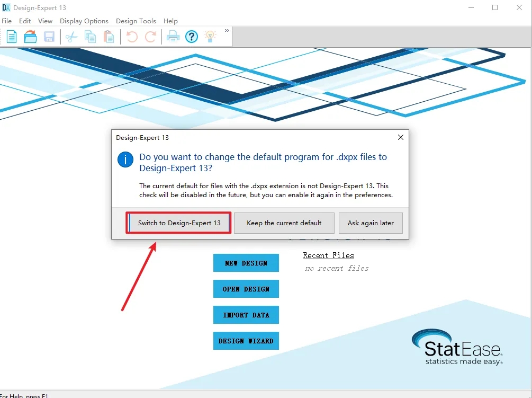Viewport: 532px width, 398px height.
Task: Maximize the Design-Expert 13 window
Action: pyautogui.click(x=495, y=7)
